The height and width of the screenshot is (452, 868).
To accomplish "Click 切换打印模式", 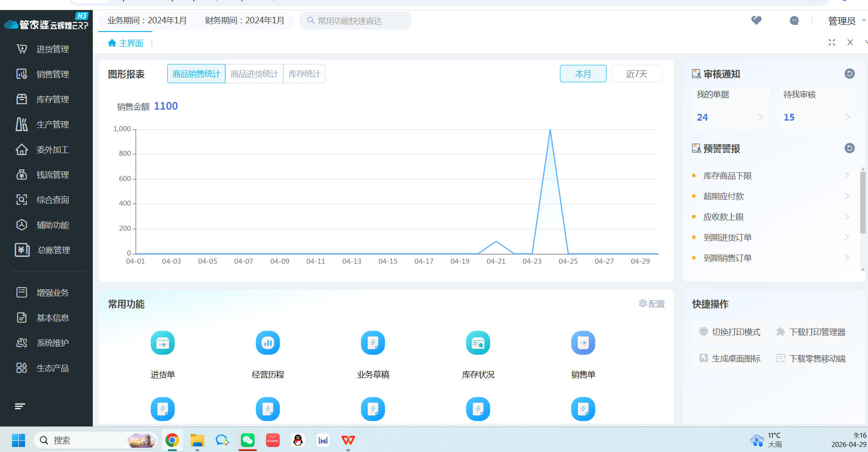I will 730,332.
